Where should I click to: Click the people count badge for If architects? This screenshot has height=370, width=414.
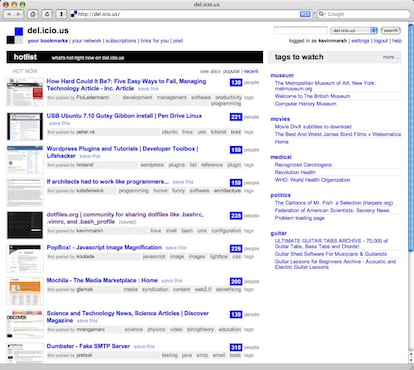point(236,183)
